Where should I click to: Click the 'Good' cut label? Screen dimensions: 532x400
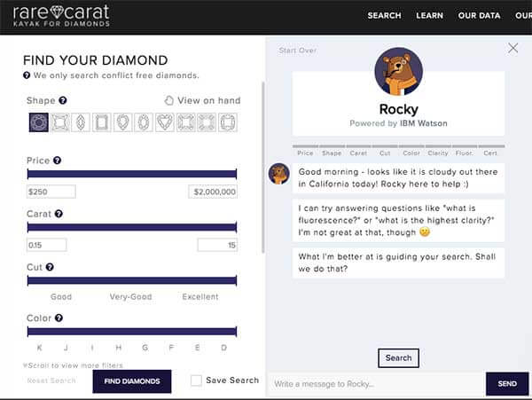[x=61, y=297]
